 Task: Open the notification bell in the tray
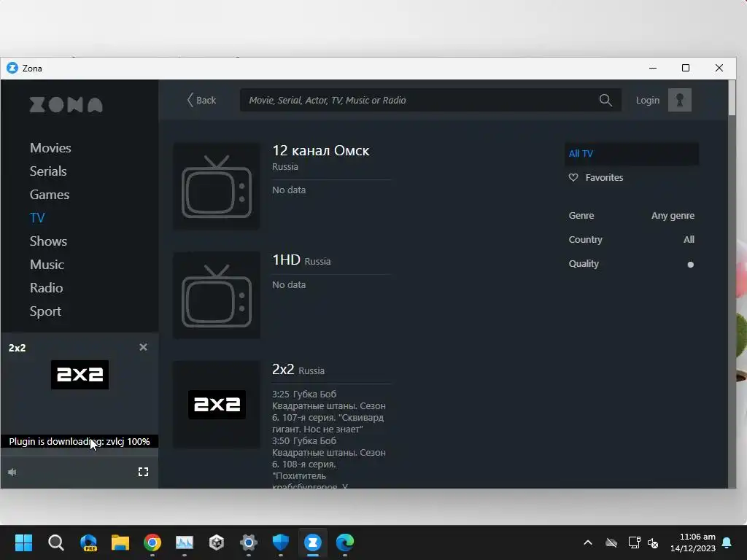click(727, 542)
